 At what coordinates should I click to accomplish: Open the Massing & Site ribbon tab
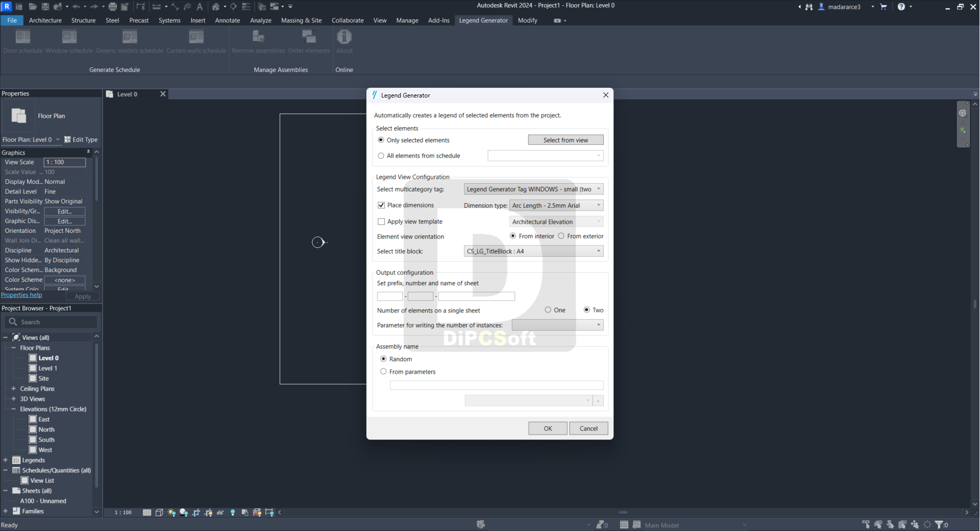pyautogui.click(x=301, y=20)
